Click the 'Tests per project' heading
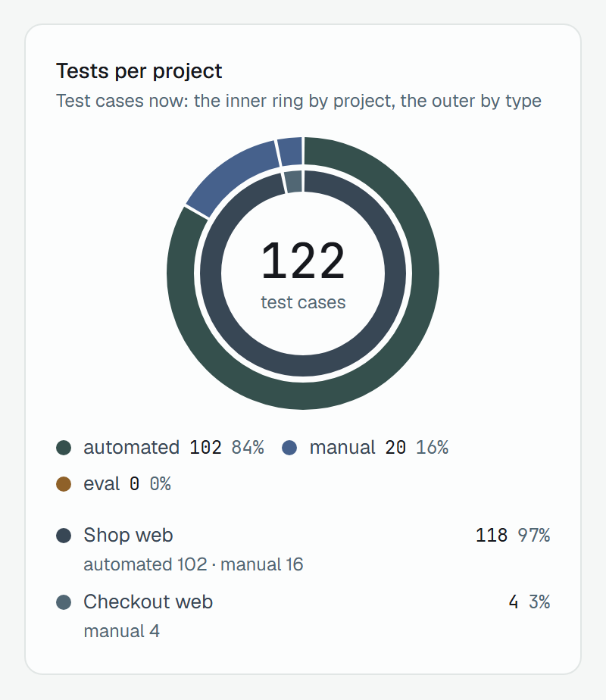The width and height of the screenshot is (606, 700). coord(139,71)
